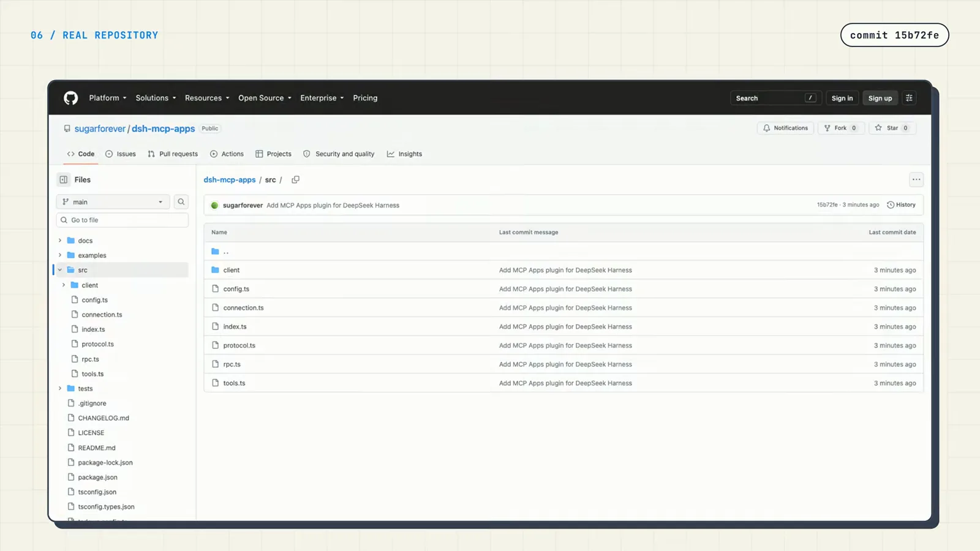The height and width of the screenshot is (551, 980).
Task: Click the config.ts file icon in the table
Action: [215, 289]
